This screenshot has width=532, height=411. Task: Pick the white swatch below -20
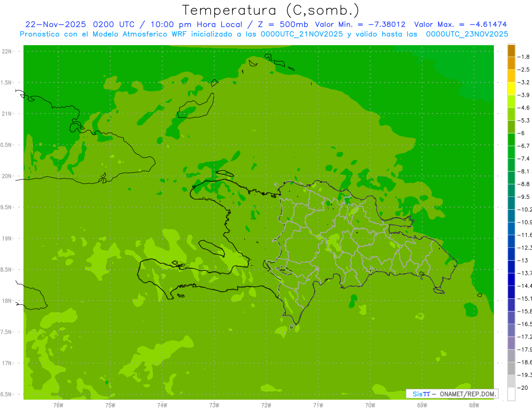click(x=511, y=394)
